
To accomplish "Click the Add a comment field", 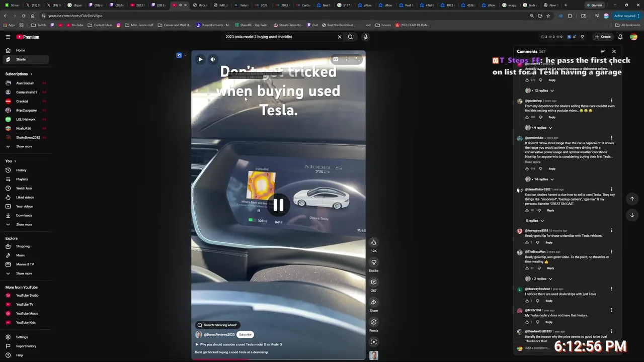I will tap(538, 348).
